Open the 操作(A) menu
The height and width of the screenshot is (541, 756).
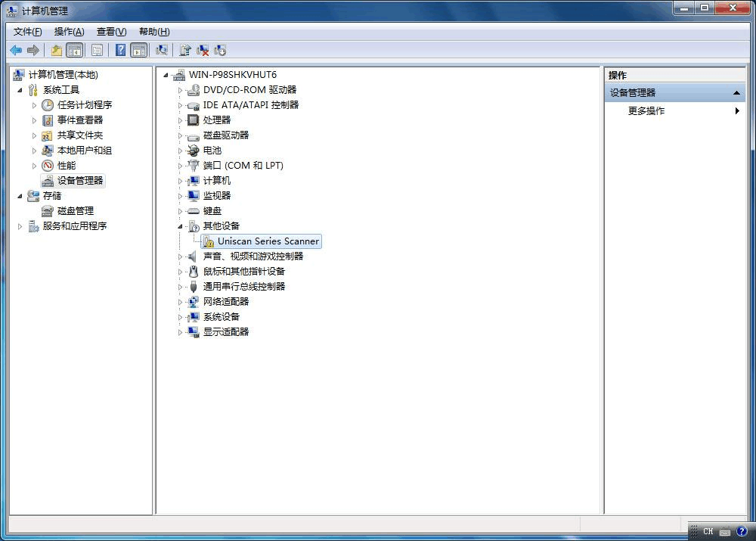[69, 31]
